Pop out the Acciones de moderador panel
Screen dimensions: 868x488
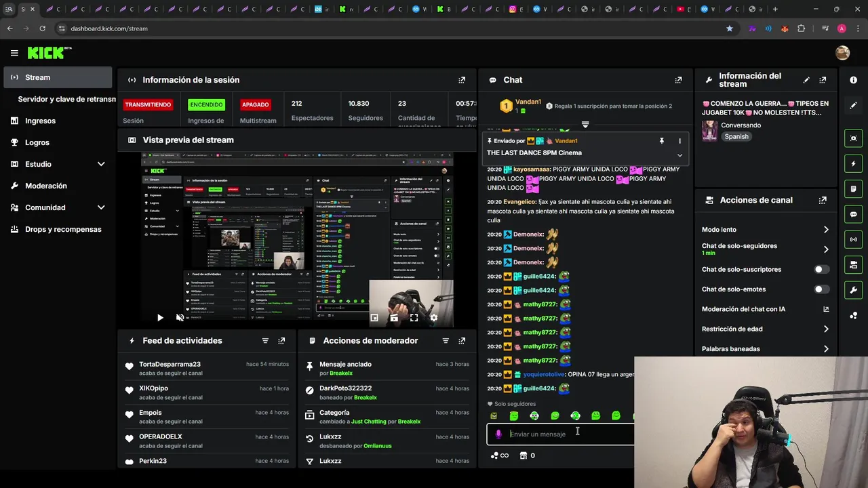click(462, 341)
